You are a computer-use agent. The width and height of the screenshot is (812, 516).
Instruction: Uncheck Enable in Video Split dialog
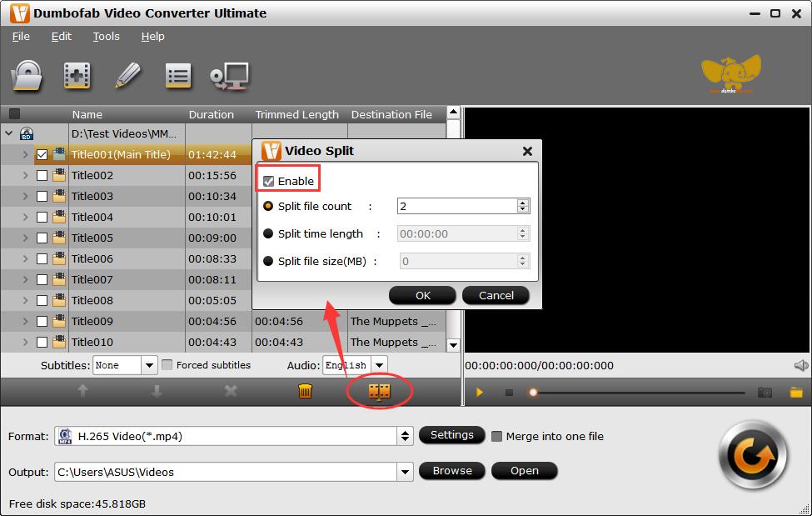tap(268, 181)
